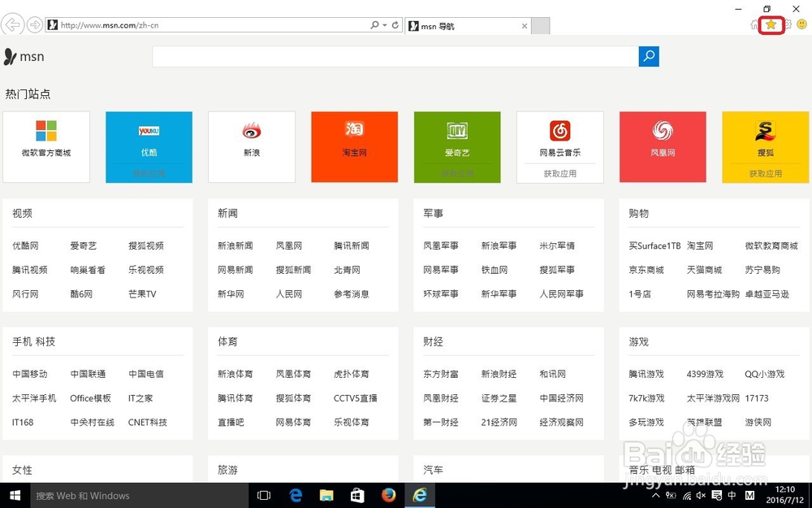This screenshot has height=508, width=812.
Task: Click the volume speaker tray icon
Action: click(701, 496)
